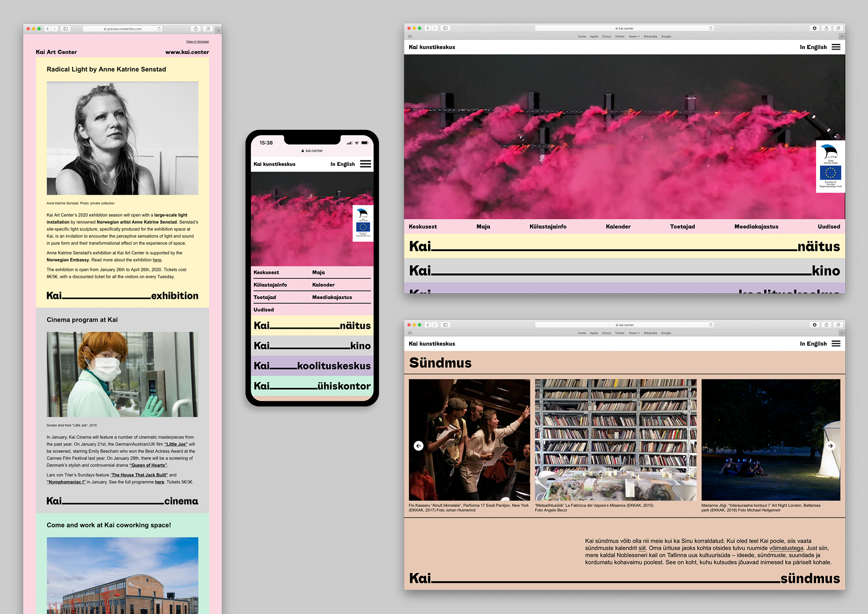This screenshot has width=868, height=614.
Task: Open the hamburger menu in the Sündmus window
Action: click(836, 344)
